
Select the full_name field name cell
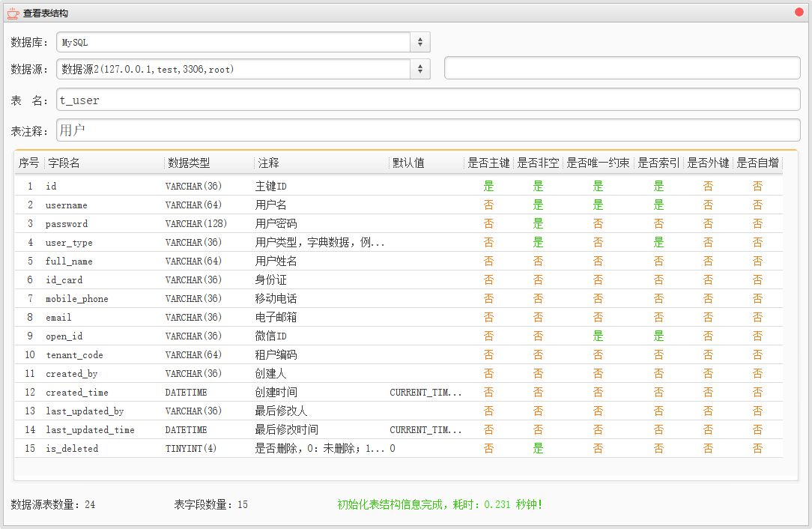click(x=69, y=262)
